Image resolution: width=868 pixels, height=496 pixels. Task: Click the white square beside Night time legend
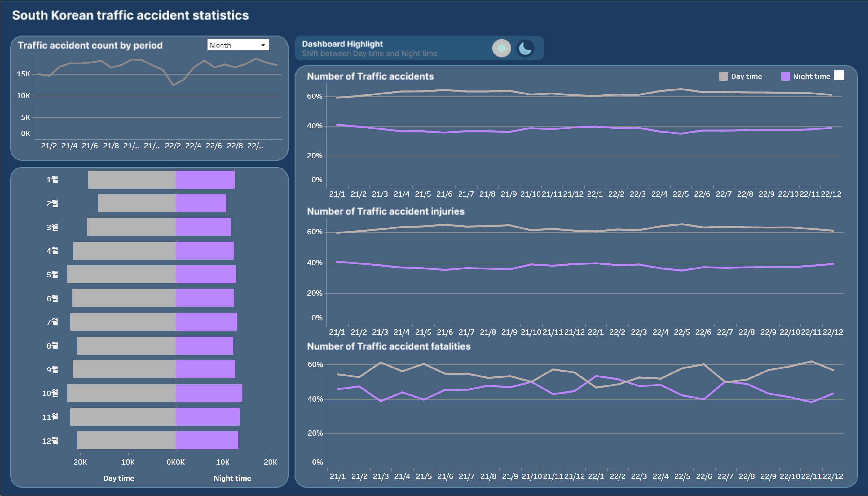(839, 75)
